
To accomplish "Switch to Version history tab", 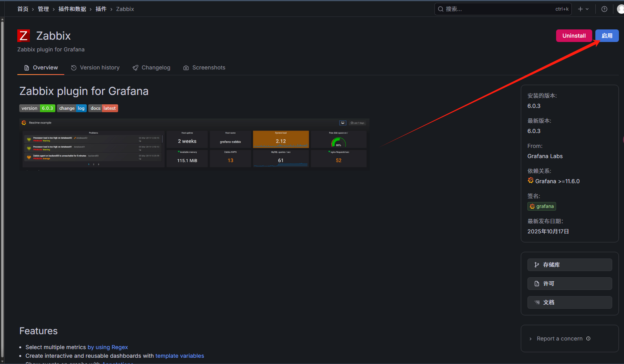I will [x=95, y=67].
